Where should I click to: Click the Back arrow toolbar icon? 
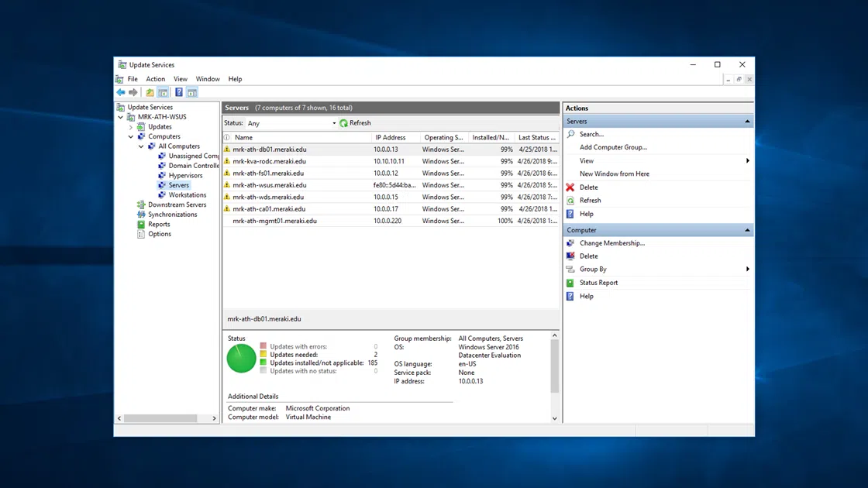121,92
